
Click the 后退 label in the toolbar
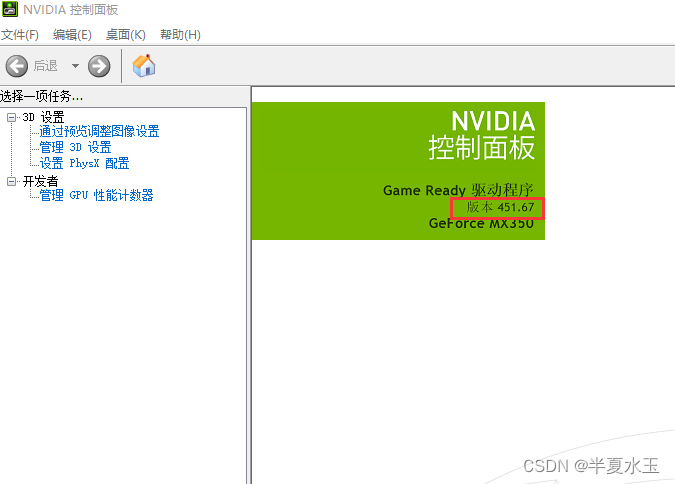(45, 66)
